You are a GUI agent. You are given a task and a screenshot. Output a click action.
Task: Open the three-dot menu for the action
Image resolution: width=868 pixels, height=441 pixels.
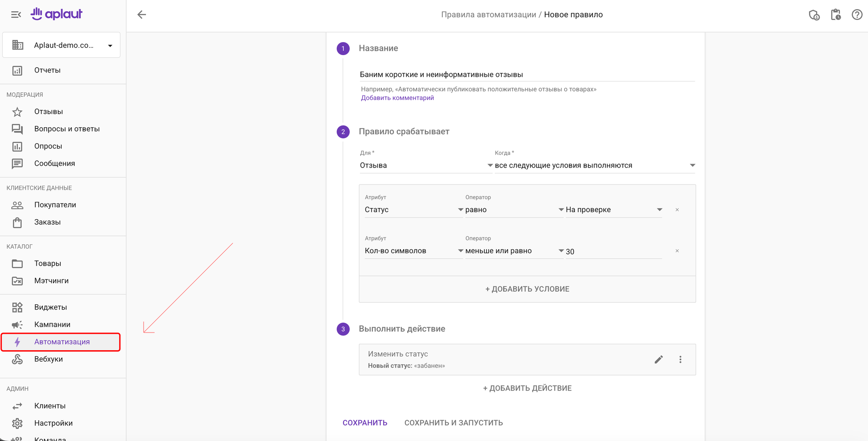(x=680, y=359)
